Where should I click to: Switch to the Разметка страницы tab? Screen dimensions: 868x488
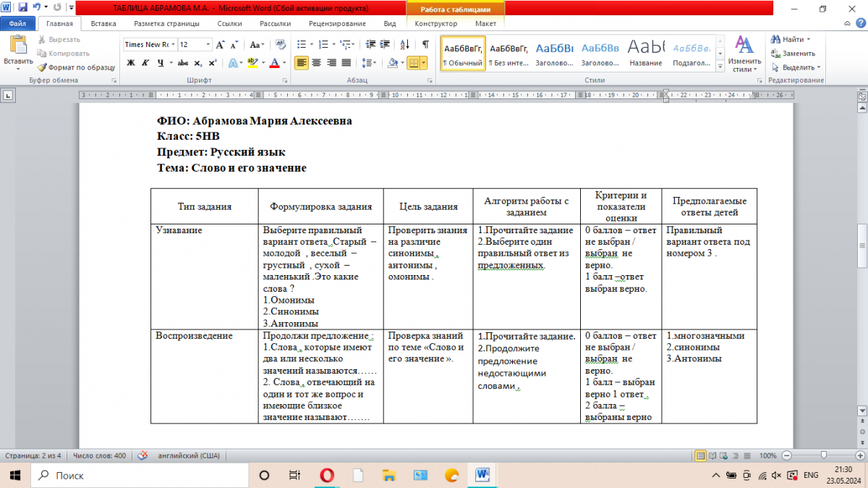pyautogui.click(x=166, y=24)
